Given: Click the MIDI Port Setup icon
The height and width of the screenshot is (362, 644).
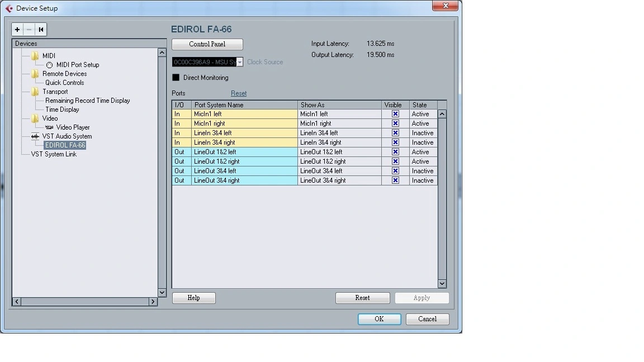Looking at the screenshot, I should [x=49, y=65].
